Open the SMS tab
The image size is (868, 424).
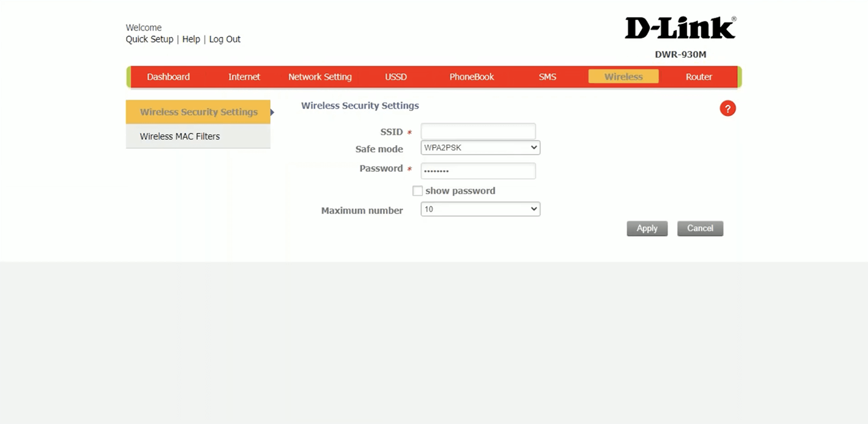(x=547, y=77)
